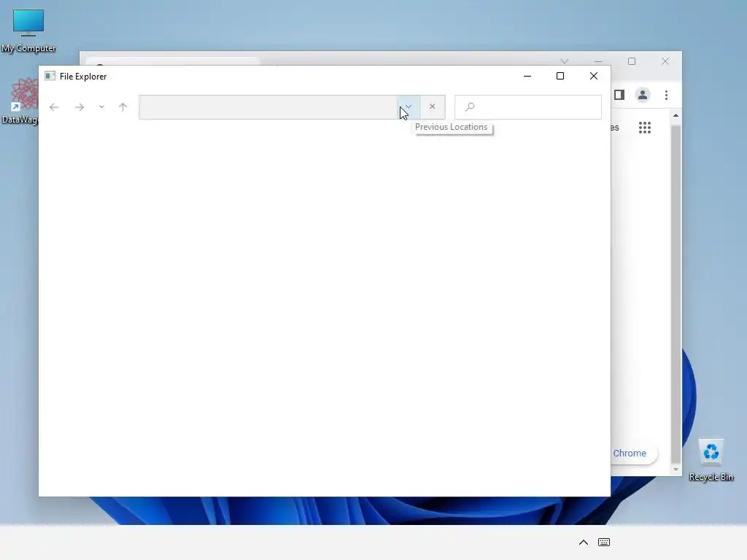Viewport: 747px width, 560px height.
Task: Maximize the Chrome window
Action: click(632, 61)
